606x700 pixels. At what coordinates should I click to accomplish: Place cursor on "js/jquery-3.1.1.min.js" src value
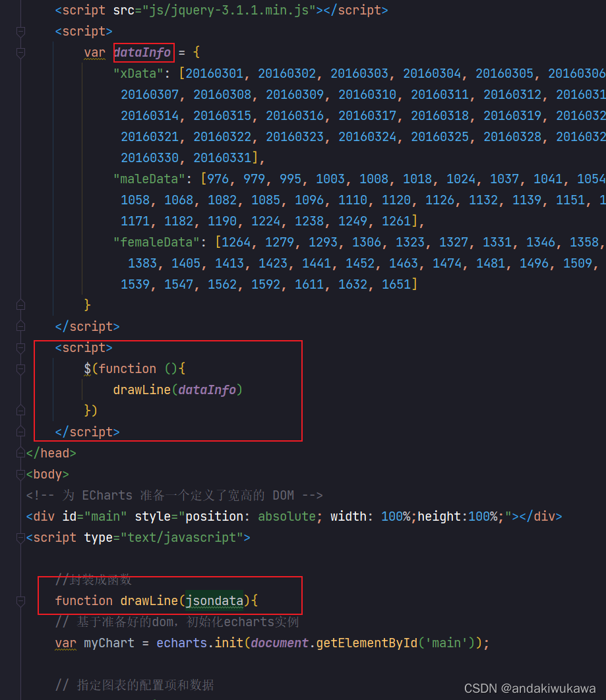[229, 11]
